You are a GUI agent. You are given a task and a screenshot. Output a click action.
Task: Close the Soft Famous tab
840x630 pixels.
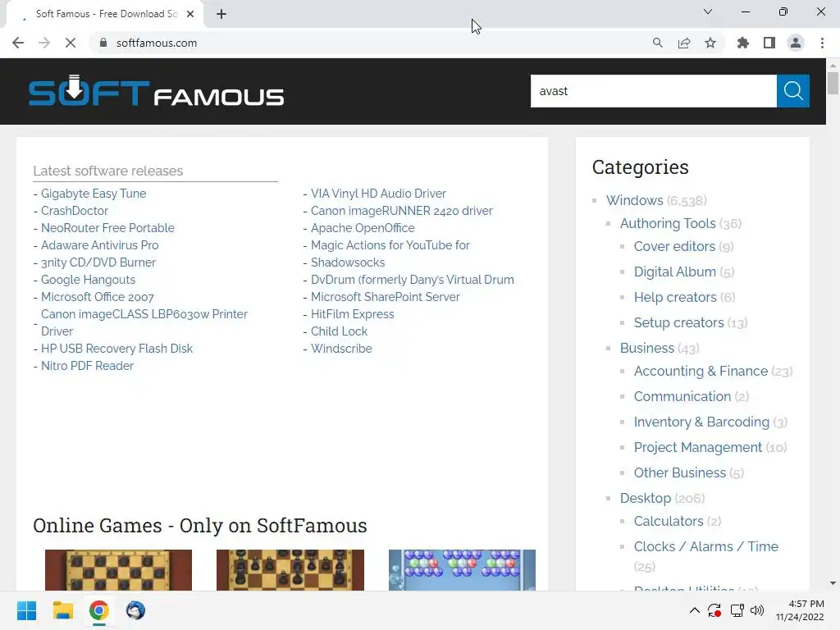[190, 14]
